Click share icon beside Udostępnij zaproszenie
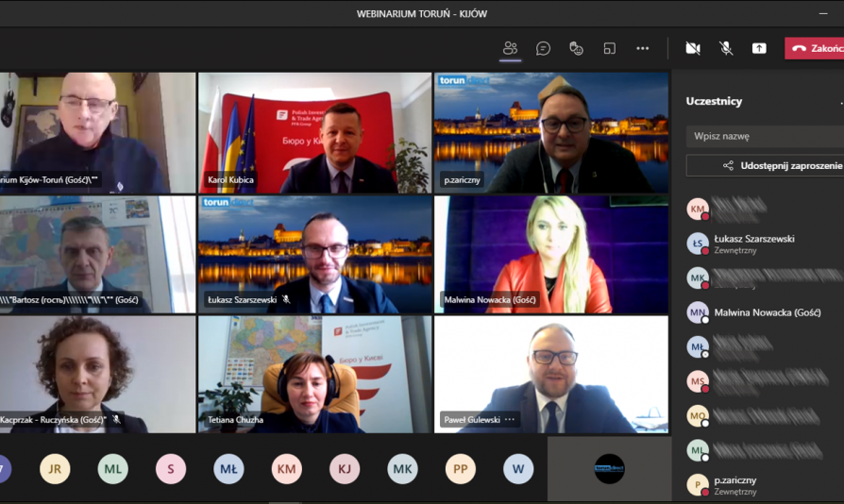Image resolution: width=844 pixels, height=504 pixels. [x=728, y=165]
